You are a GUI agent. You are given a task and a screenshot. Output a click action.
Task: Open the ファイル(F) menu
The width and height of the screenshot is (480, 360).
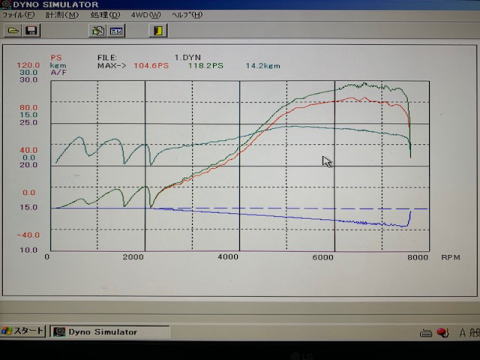(19, 15)
